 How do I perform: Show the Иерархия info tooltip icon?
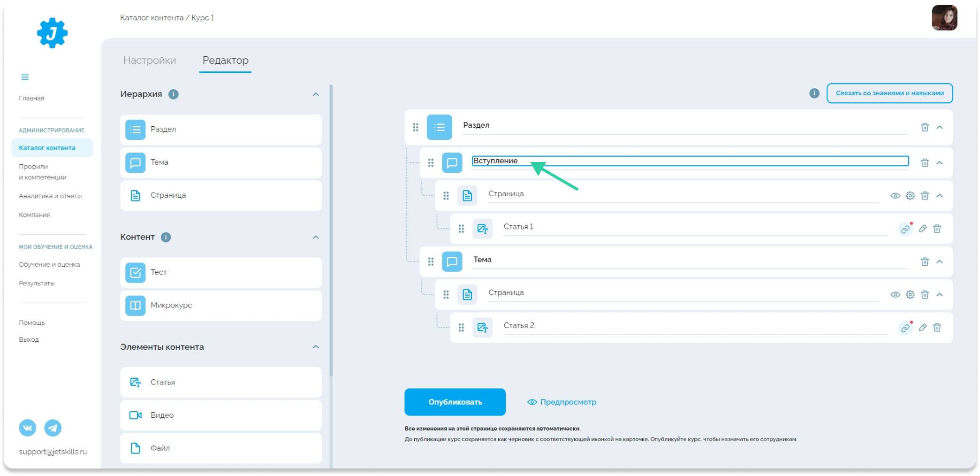click(x=174, y=94)
